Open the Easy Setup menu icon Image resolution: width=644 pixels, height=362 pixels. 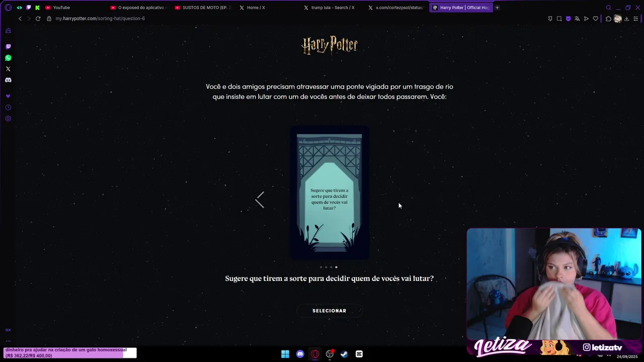click(636, 19)
